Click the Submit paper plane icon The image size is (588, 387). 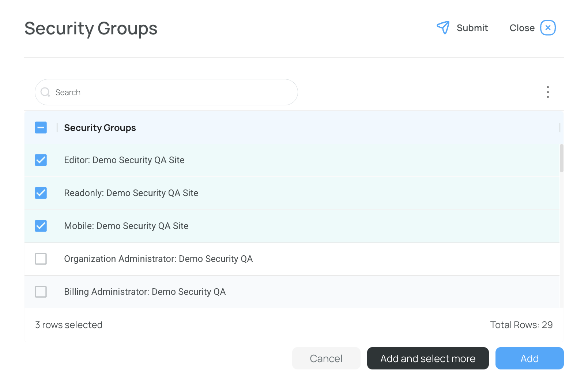click(443, 28)
